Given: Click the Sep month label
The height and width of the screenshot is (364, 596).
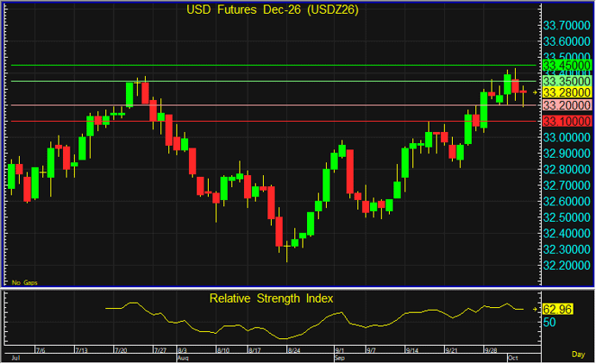Looking at the screenshot, I should point(340,358).
